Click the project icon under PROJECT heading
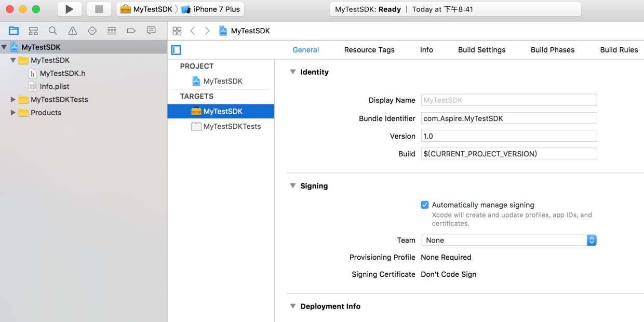This screenshot has width=644, height=322. (x=196, y=81)
